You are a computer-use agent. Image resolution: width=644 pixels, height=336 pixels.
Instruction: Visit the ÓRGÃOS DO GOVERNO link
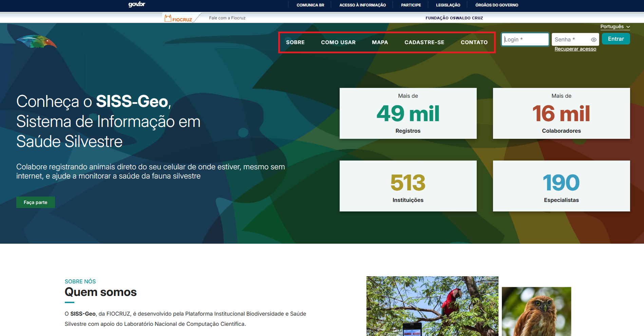point(496,5)
